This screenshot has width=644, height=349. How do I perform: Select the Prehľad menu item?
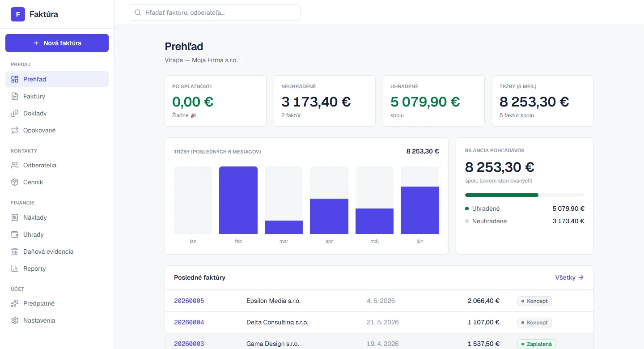coord(57,79)
